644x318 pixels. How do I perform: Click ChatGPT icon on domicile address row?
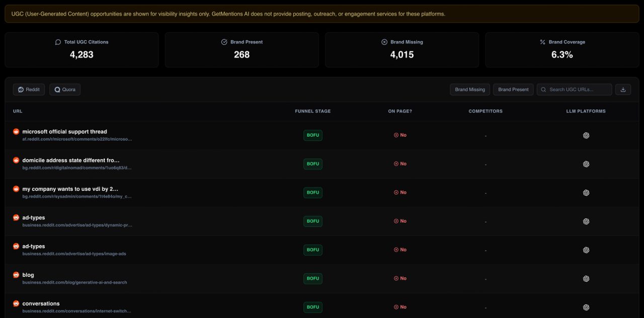[586, 164]
